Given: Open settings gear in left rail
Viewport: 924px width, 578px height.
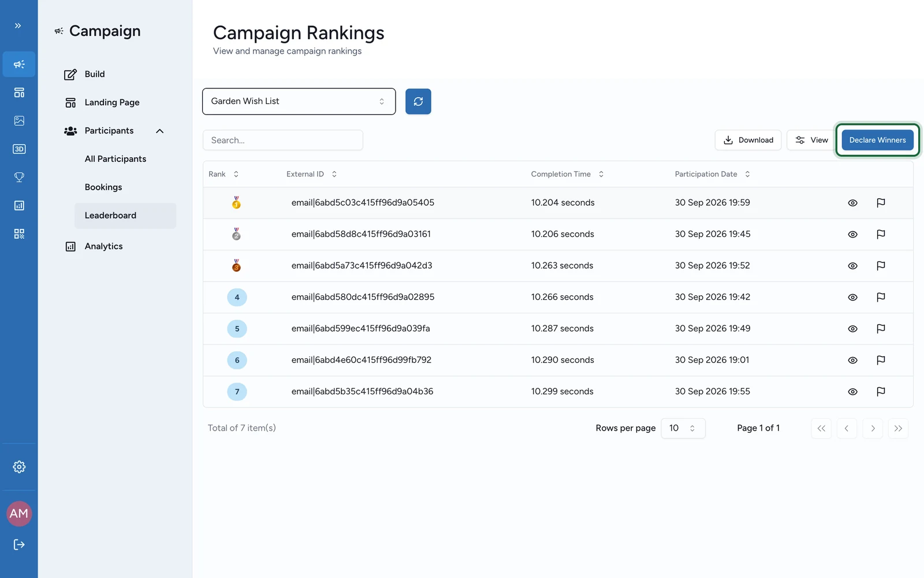Looking at the screenshot, I should 19,467.
